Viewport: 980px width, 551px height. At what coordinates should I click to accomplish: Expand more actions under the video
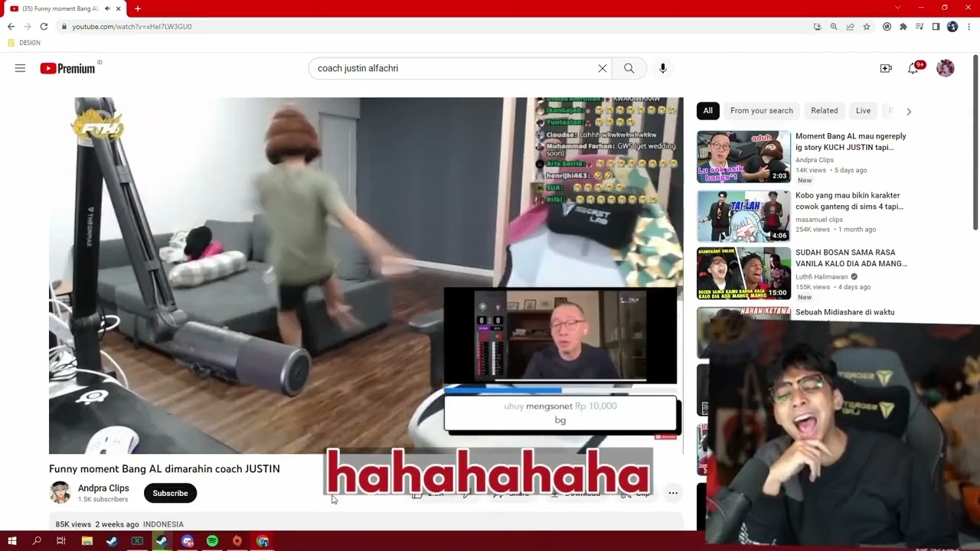coord(673,493)
